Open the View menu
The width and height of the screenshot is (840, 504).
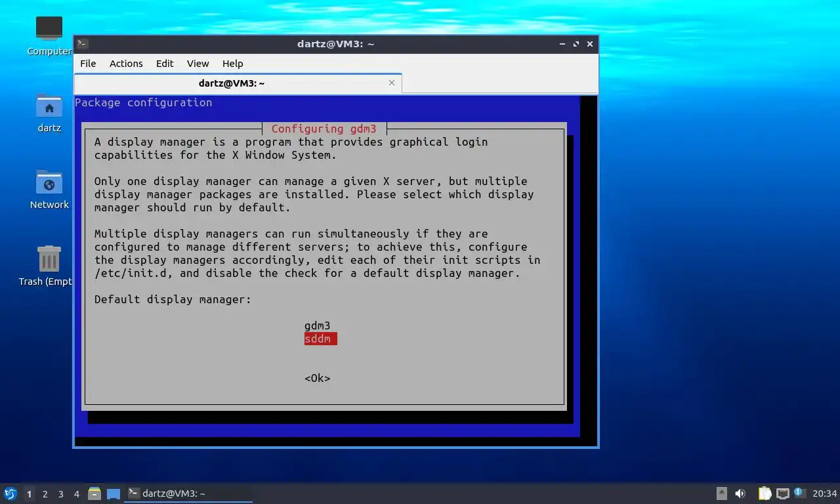[198, 63]
